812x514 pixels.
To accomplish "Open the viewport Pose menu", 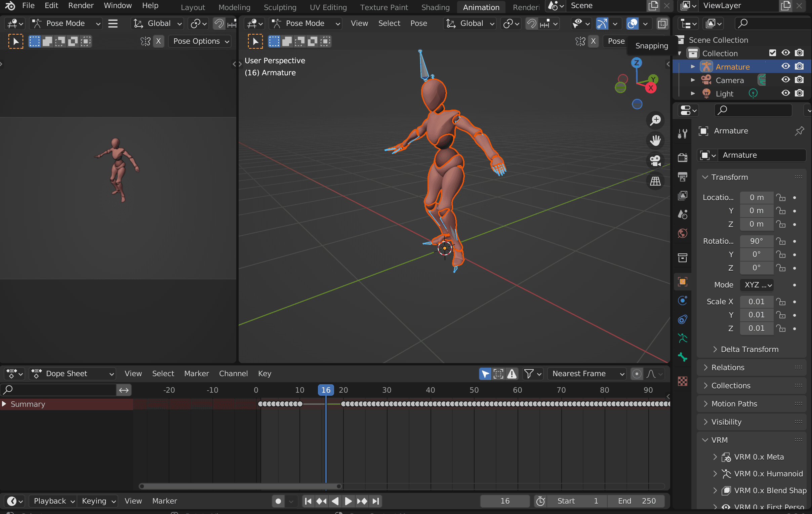I will (x=418, y=23).
